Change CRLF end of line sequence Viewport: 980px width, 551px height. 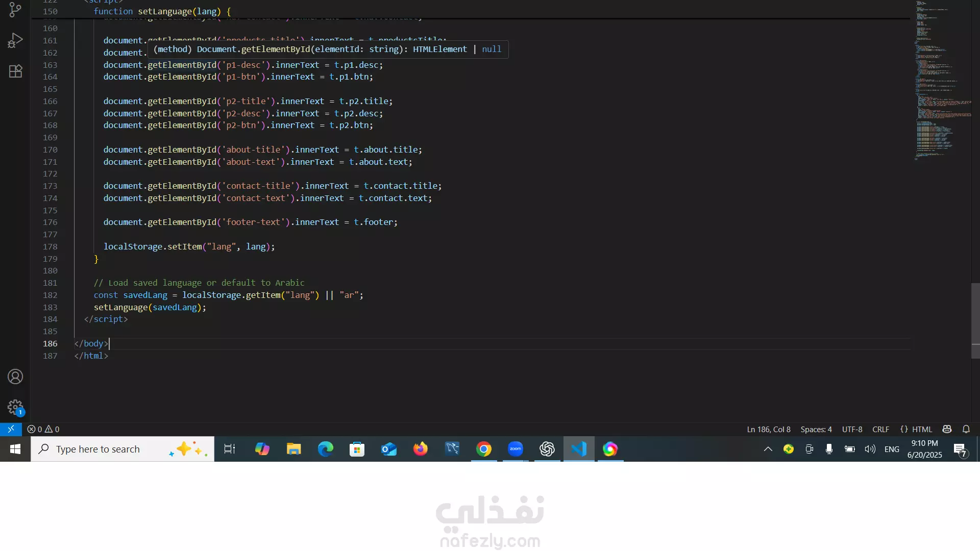coord(880,429)
